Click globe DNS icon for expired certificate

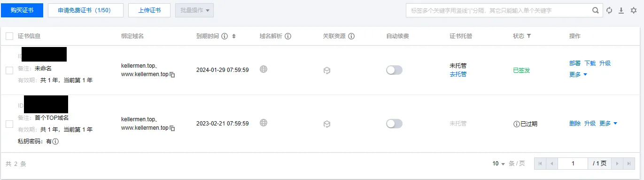[x=264, y=123]
